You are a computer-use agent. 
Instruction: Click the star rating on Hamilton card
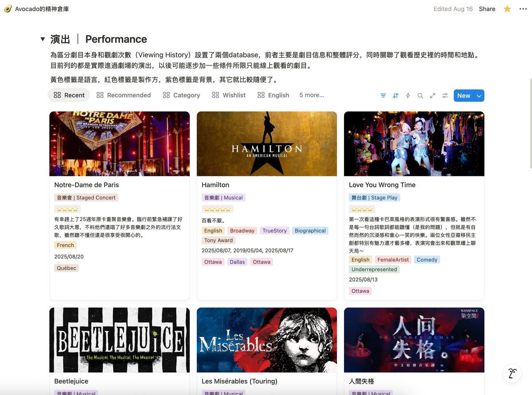[x=218, y=209]
